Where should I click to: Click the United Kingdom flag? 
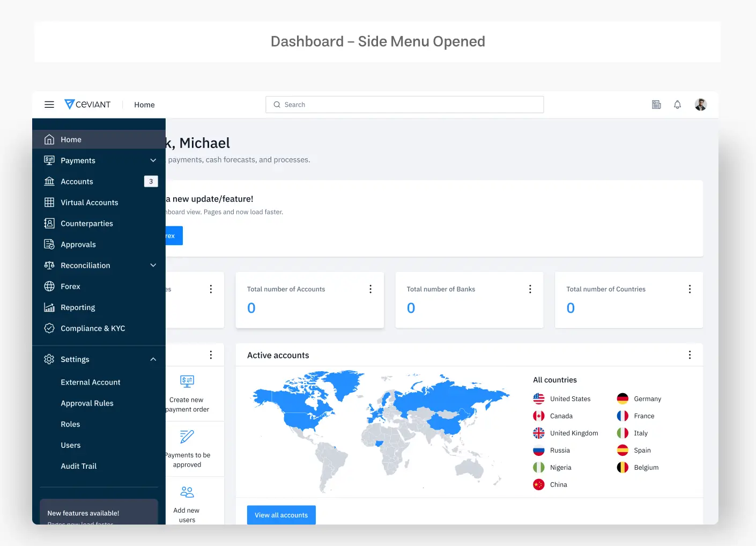(x=539, y=433)
